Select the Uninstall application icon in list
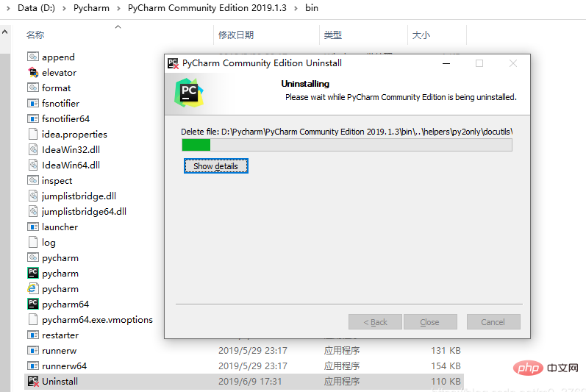This screenshot has height=392, width=586. click(32, 381)
